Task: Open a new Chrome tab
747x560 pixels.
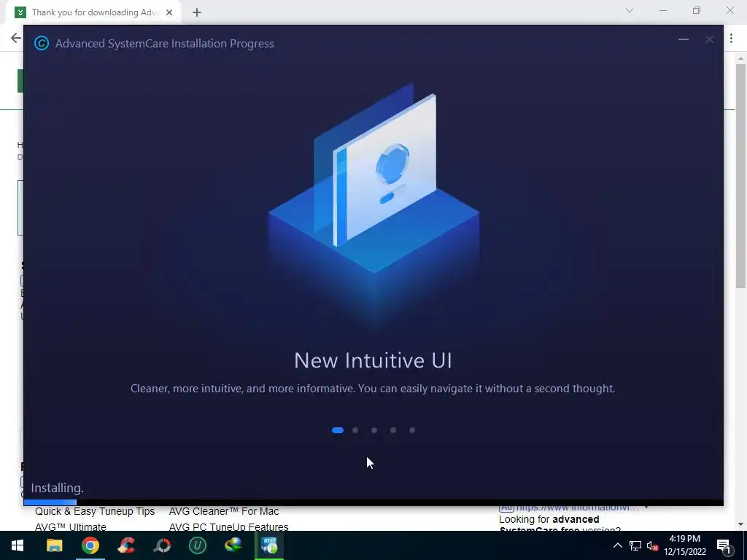Action: (x=197, y=12)
